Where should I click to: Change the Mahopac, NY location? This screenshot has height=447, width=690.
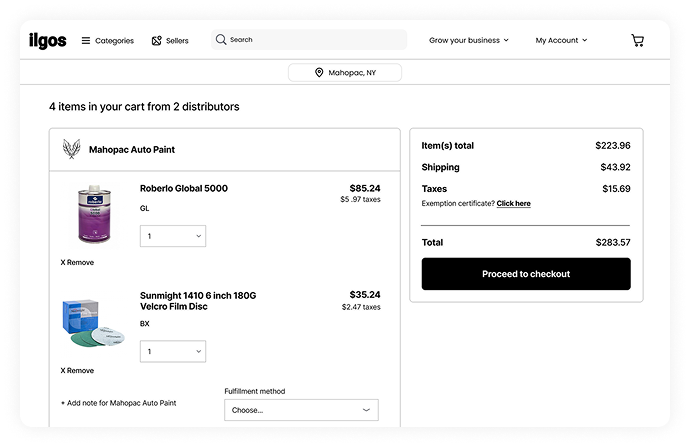pos(345,73)
